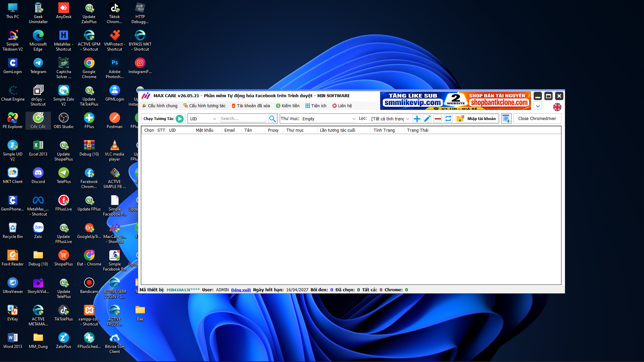Click the Nhập tài khoản import button
The width and height of the screenshot is (644, 362).
click(x=477, y=119)
